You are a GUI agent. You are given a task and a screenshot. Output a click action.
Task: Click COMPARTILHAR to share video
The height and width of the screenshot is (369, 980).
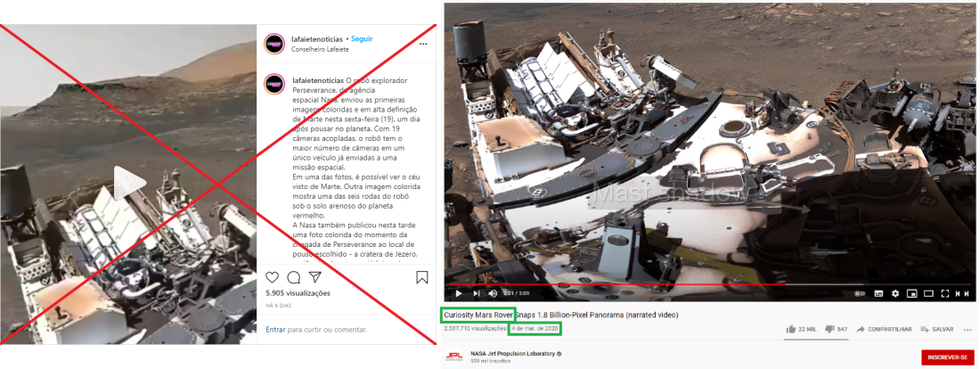click(x=884, y=329)
